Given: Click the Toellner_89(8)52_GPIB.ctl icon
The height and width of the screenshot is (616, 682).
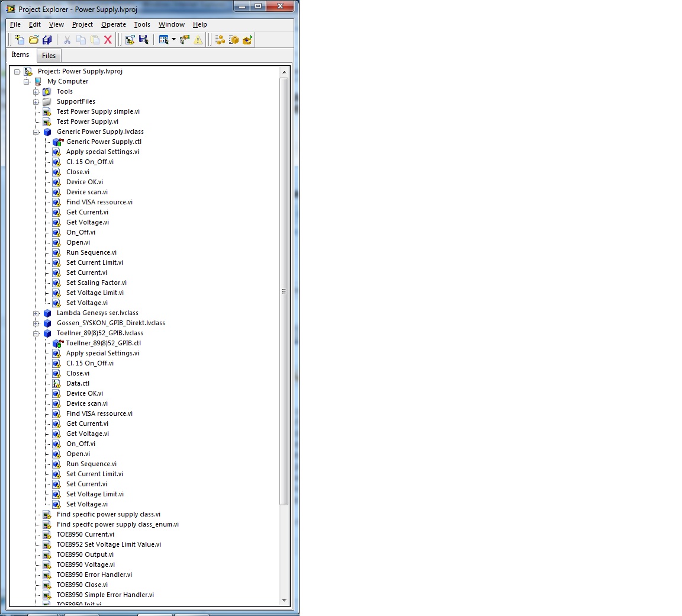Looking at the screenshot, I should pos(57,343).
